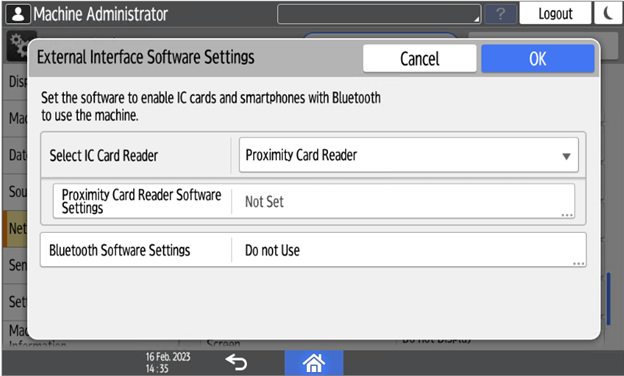Cancel External Interface Software Settings dialog
The height and width of the screenshot is (376, 624).
[419, 58]
